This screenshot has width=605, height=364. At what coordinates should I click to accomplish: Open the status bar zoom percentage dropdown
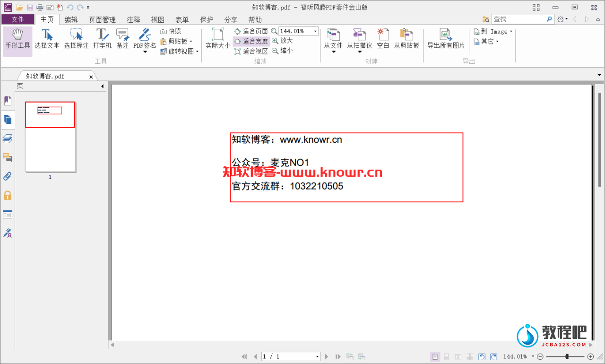click(x=533, y=356)
